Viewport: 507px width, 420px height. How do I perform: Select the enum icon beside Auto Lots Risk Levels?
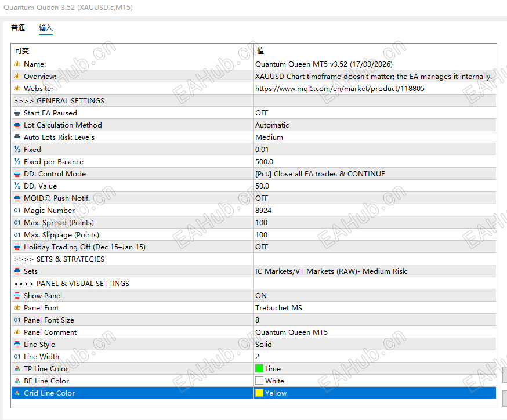[x=17, y=137]
